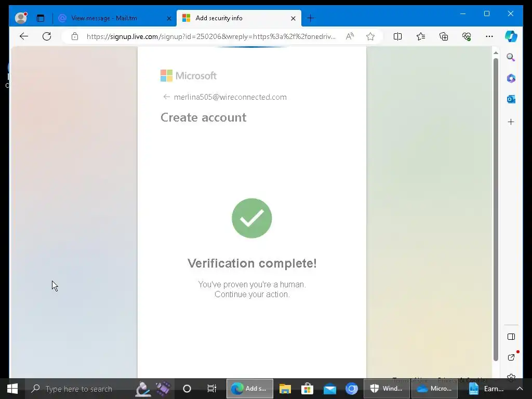Maximize the Edge window

(486, 14)
